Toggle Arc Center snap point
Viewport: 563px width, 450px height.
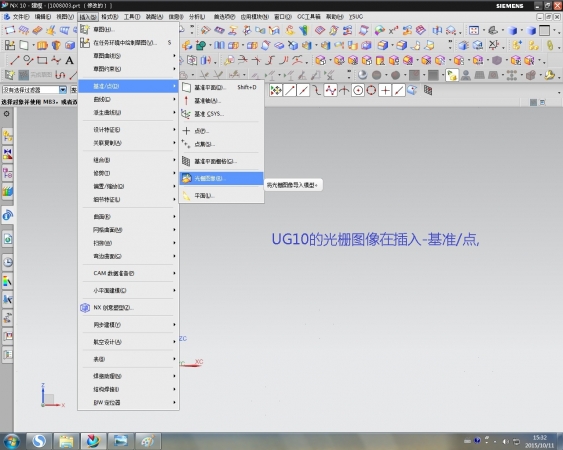[358, 91]
